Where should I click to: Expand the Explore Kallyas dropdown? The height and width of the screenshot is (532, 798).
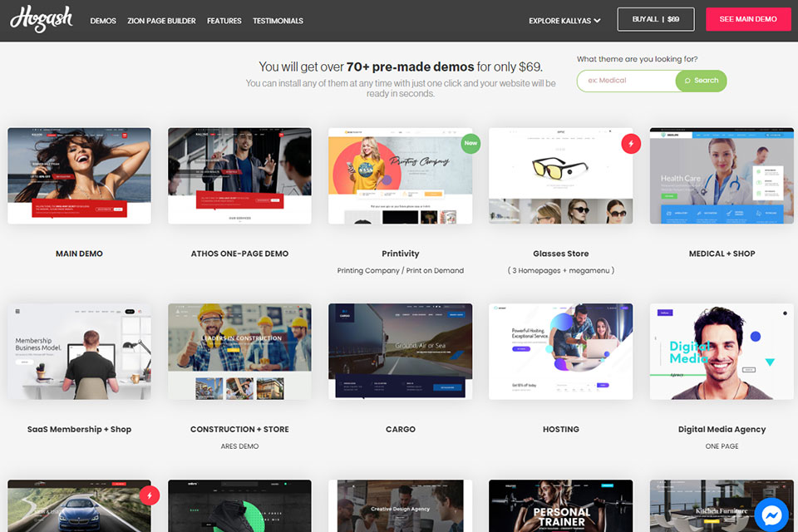(564, 21)
